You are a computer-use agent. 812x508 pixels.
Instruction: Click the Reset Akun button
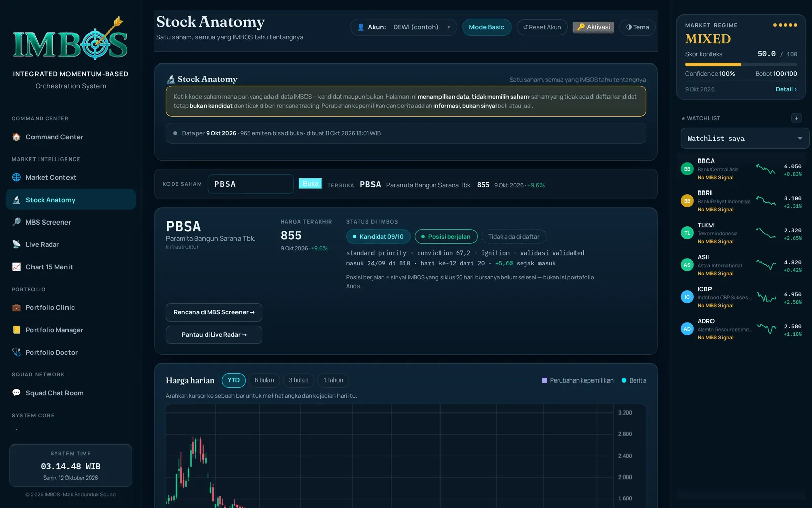coord(542,27)
